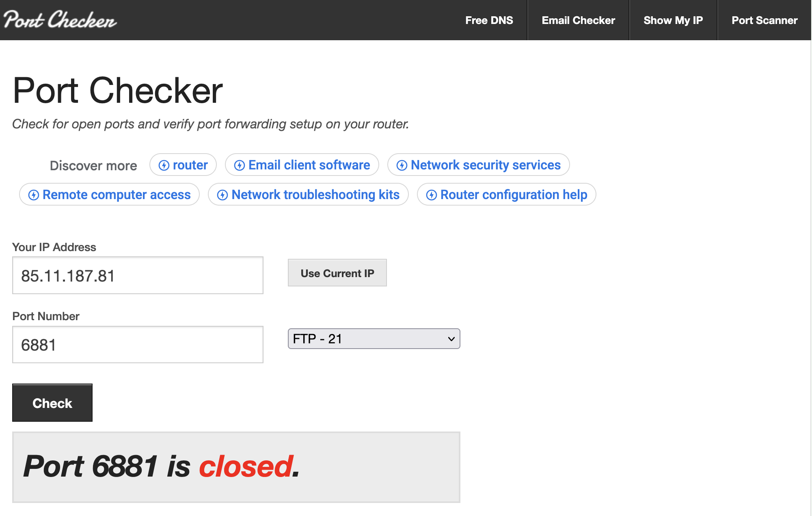Focus the Your IP Address field
Image resolution: width=812 pixels, height=516 pixels.
138,275
